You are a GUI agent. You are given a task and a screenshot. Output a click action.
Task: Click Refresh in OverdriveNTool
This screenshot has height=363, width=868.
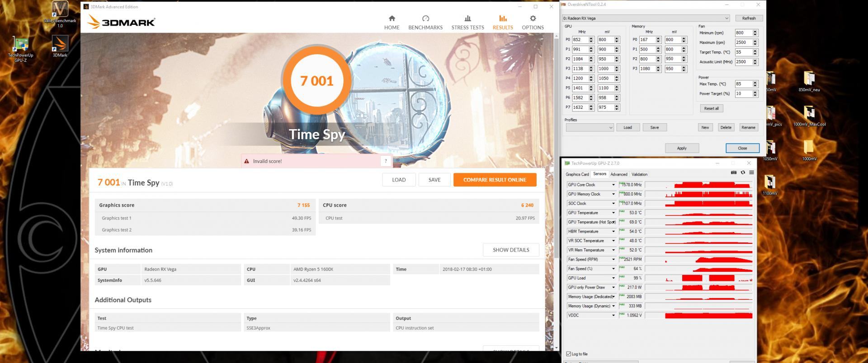pyautogui.click(x=749, y=18)
